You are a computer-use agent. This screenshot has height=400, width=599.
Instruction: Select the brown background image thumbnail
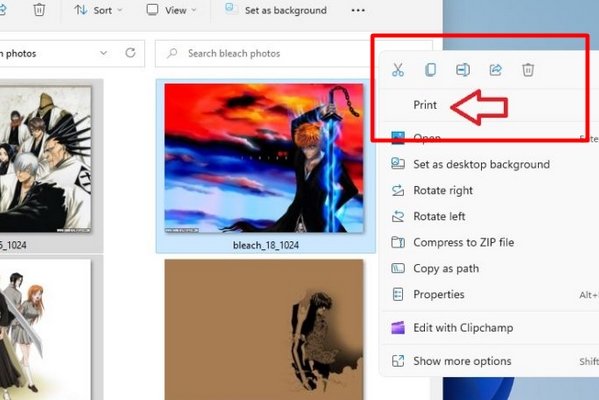[264, 330]
